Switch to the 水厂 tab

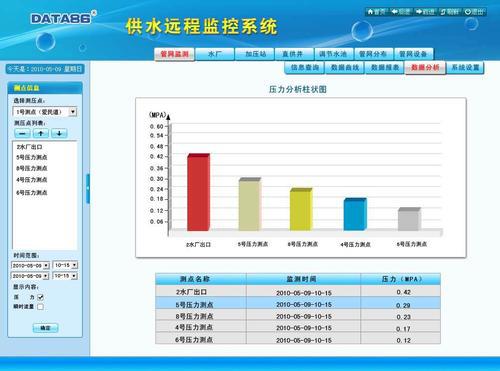(215, 54)
